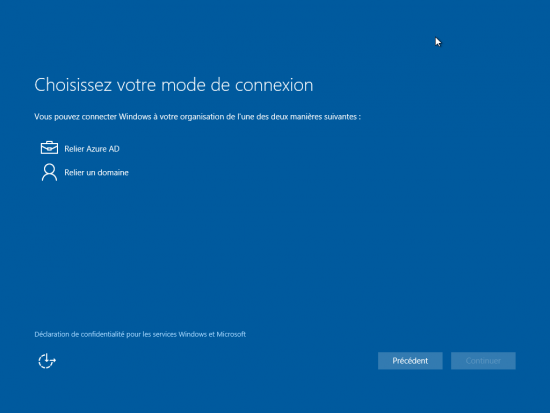View the Windows and Microsoft services privacy statement
This screenshot has height=413, width=550.
(x=140, y=334)
